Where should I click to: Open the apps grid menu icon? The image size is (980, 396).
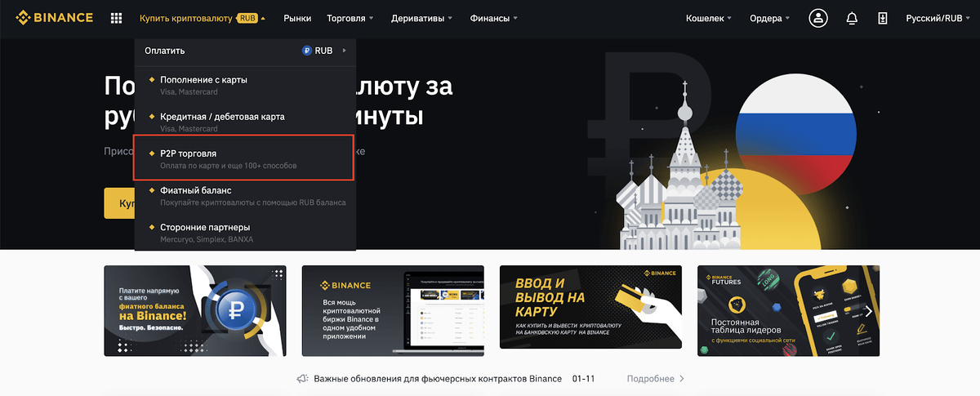point(116,18)
